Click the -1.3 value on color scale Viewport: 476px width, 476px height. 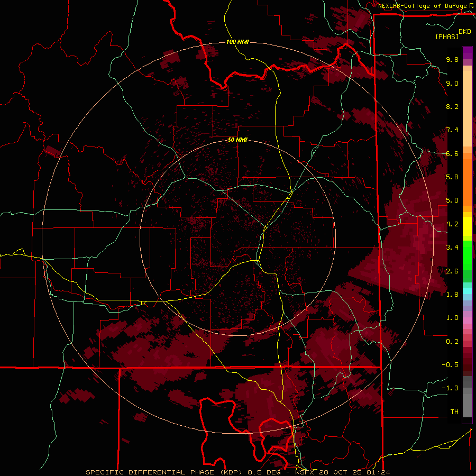click(450, 388)
